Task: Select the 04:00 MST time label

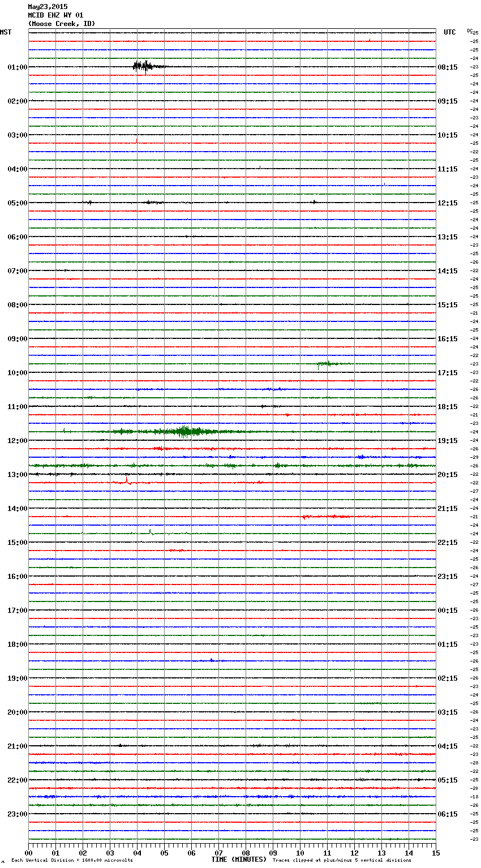Action: click(18, 169)
